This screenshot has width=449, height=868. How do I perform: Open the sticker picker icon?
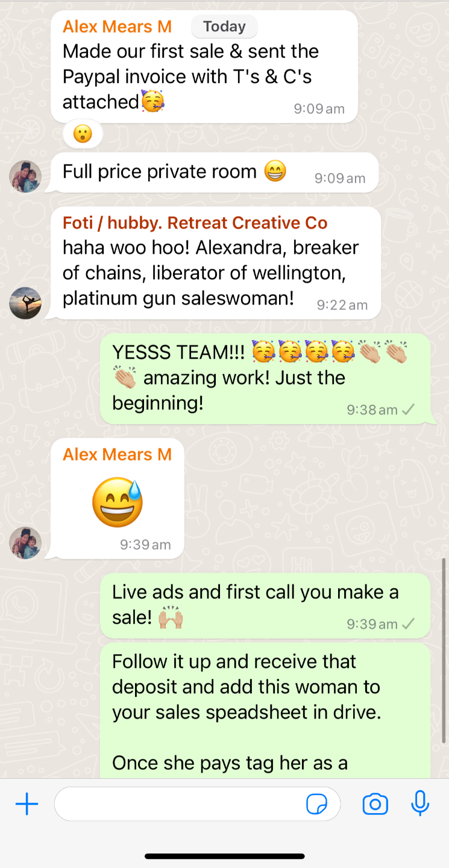317,804
